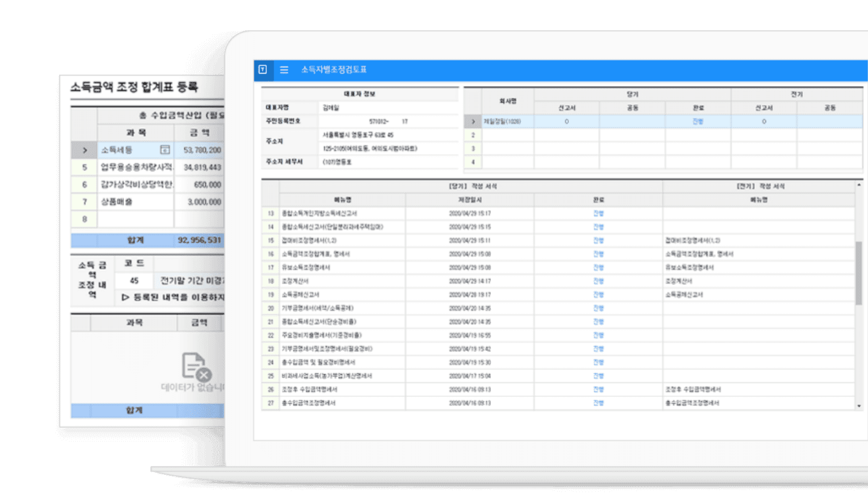Click the 제일정밀(1028) company cell
Viewport: 868px width, 501px height.
pyautogui.click(x=508, y=122)
